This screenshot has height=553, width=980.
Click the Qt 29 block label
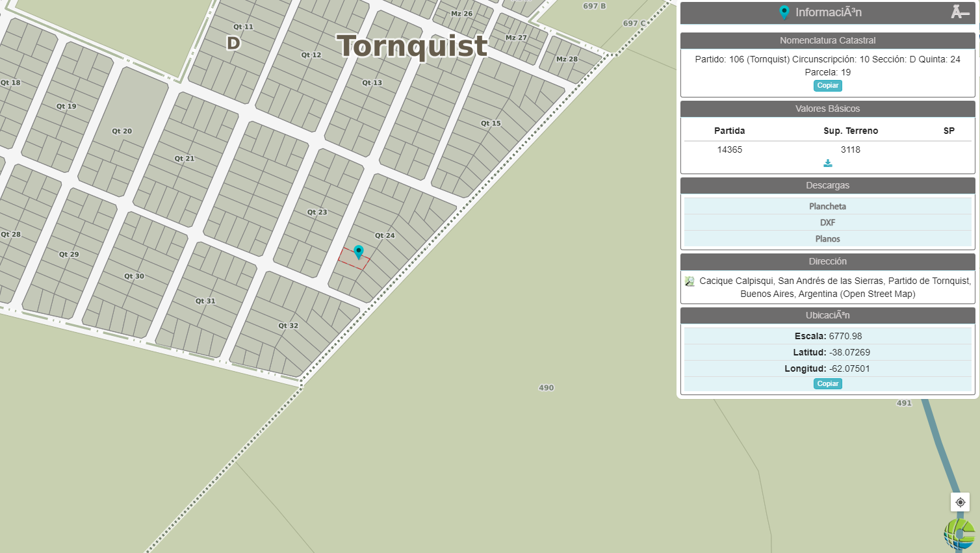[x=68, y=255]
